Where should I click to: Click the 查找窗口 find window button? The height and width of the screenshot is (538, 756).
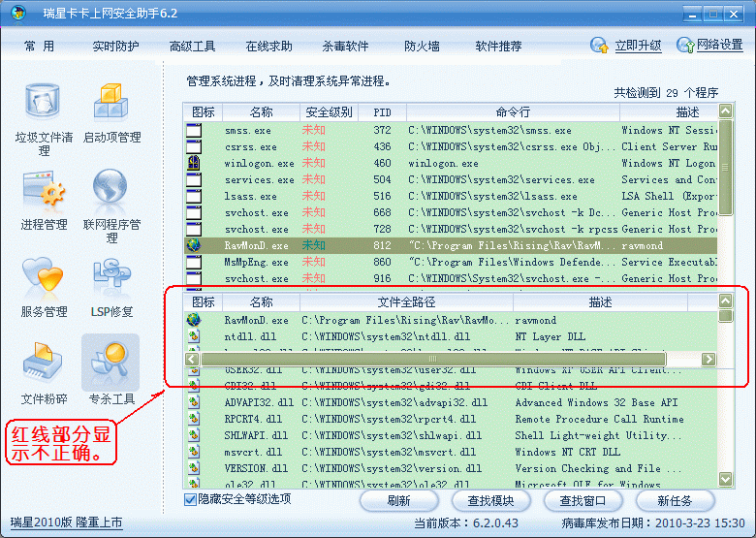(583, 501)
